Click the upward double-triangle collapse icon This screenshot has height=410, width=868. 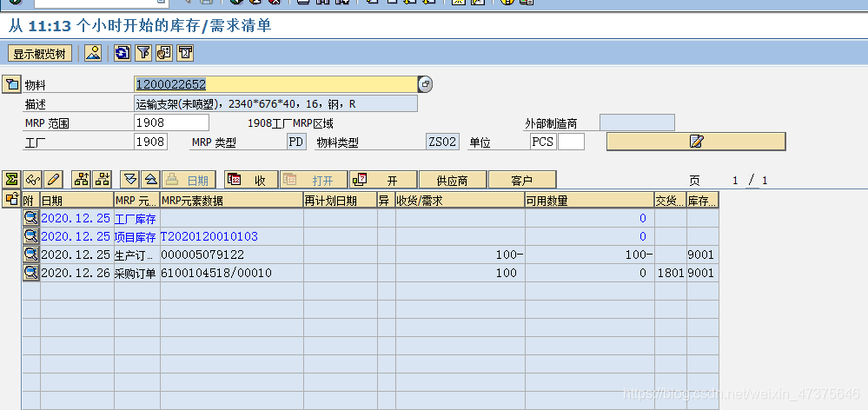[150, 180]
